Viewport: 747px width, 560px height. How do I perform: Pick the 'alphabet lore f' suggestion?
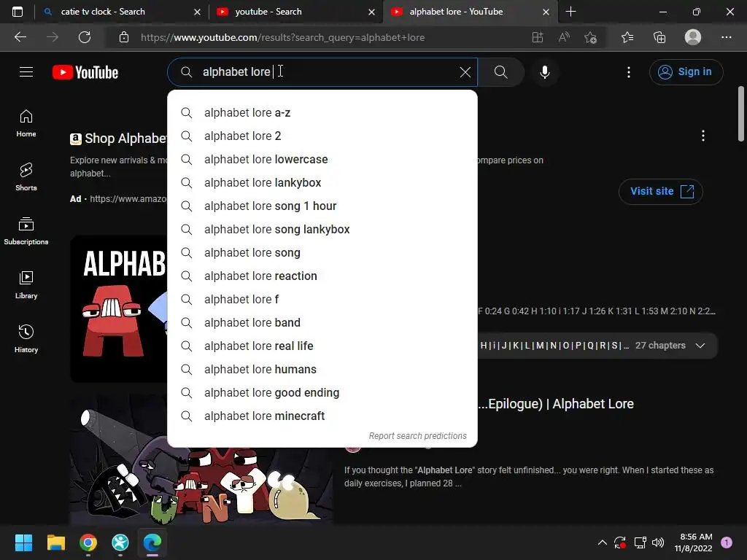[x=322, y=300]
